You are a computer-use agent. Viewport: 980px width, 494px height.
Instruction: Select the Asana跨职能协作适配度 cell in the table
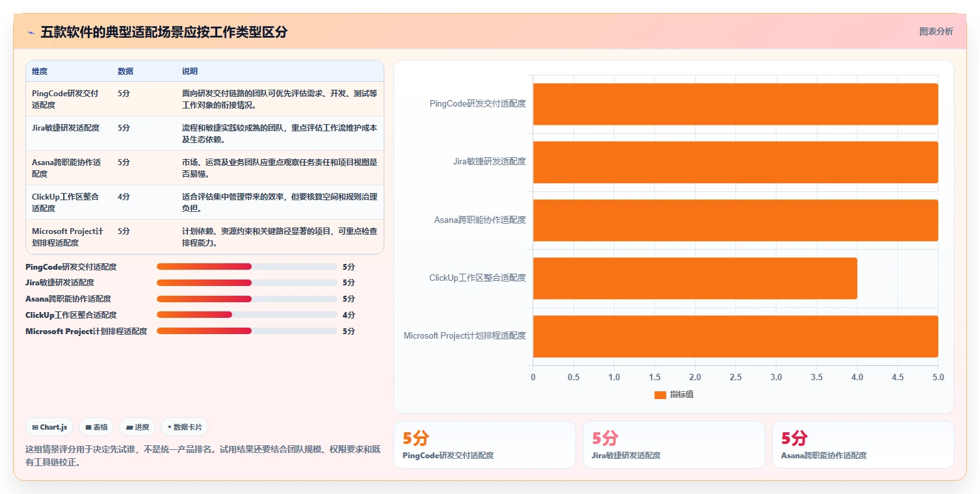(68, 168)
